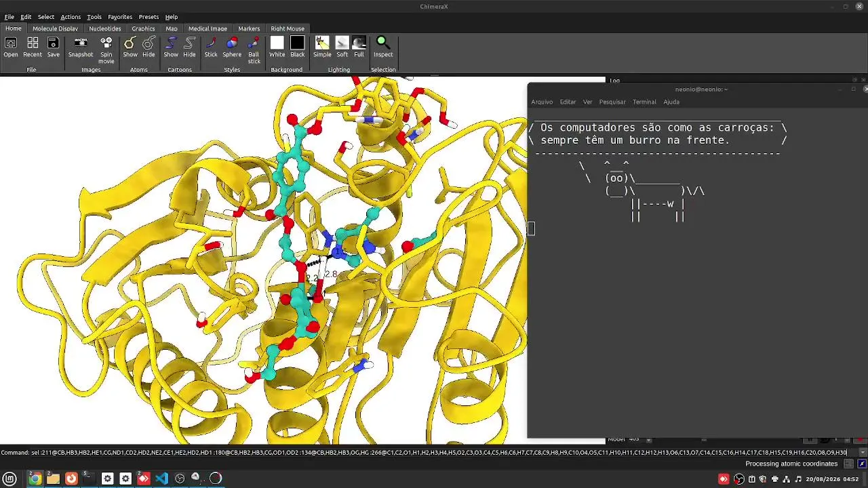Viewport: 868px width, 488px height.
Task: Open Visual Studio Code from the taskbar
Action: [x=161, y=479]
